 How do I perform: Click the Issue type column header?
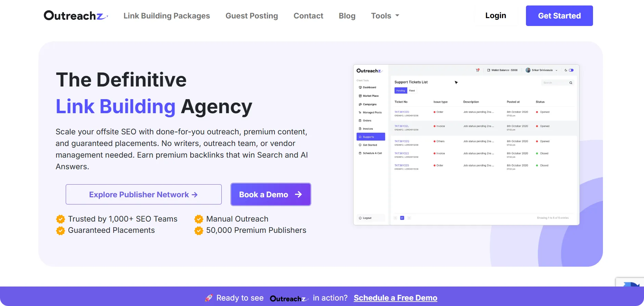click(x=440, y=102)
